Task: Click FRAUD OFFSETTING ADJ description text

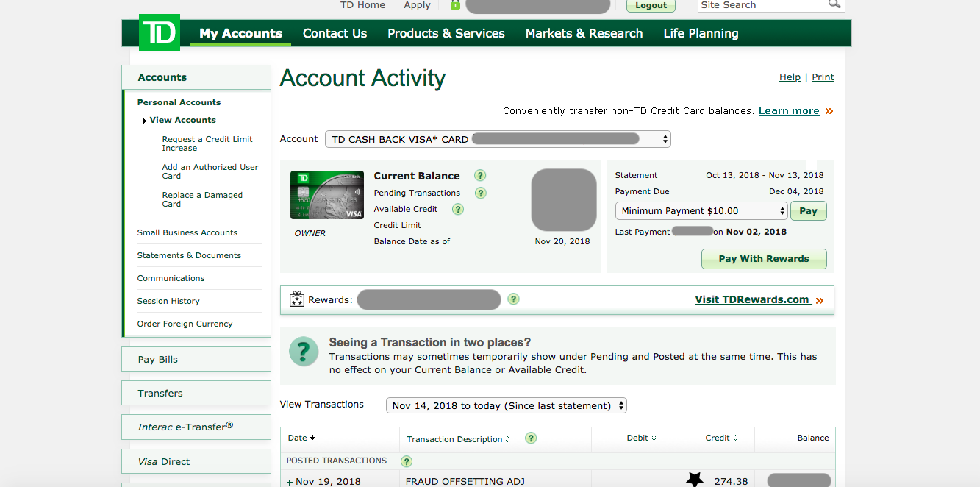Action: (x=465, y=482)
